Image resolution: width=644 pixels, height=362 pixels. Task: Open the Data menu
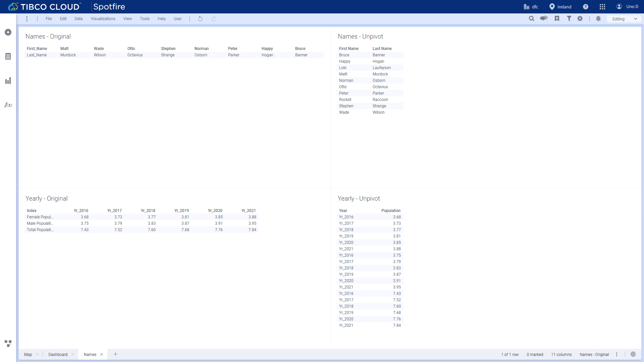coord(78,19)
